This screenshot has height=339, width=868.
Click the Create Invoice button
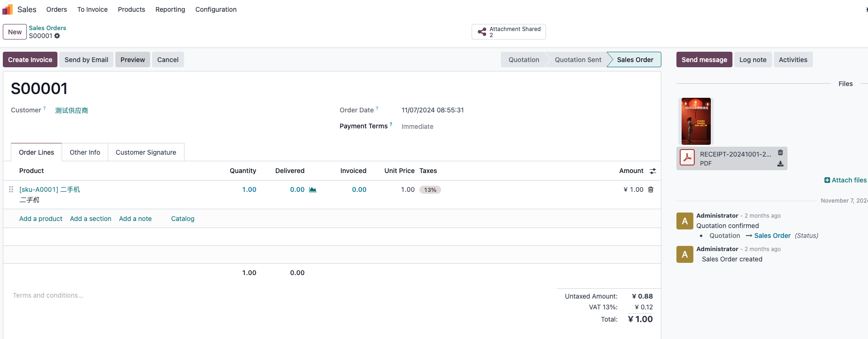pos(30,60)
